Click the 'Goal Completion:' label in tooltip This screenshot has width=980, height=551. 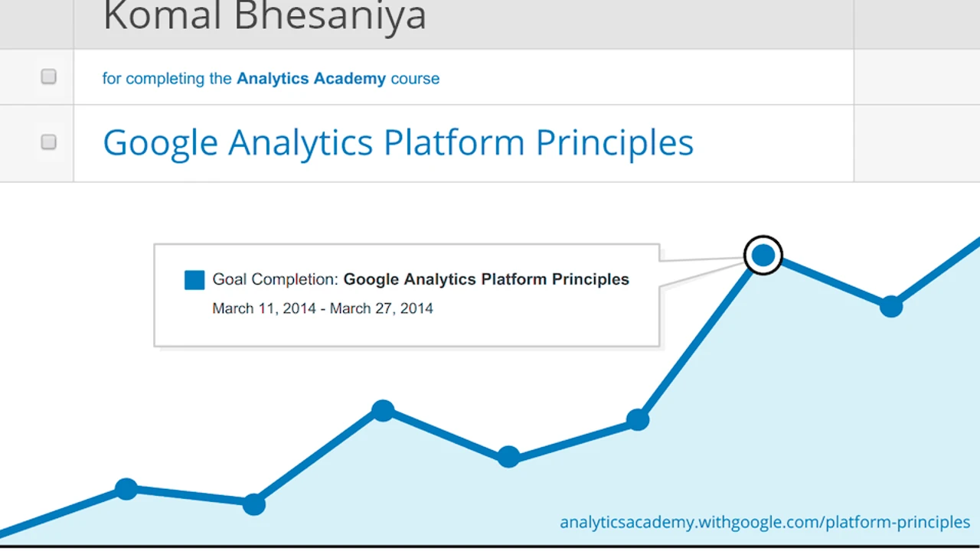[x=275, y=279]
